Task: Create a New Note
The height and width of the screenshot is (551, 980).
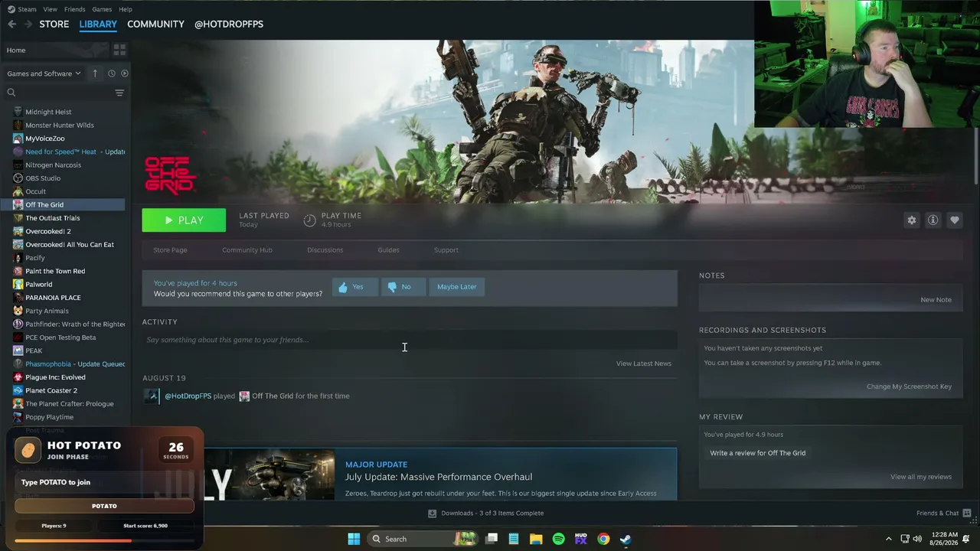Action: (x=936, y=300)
